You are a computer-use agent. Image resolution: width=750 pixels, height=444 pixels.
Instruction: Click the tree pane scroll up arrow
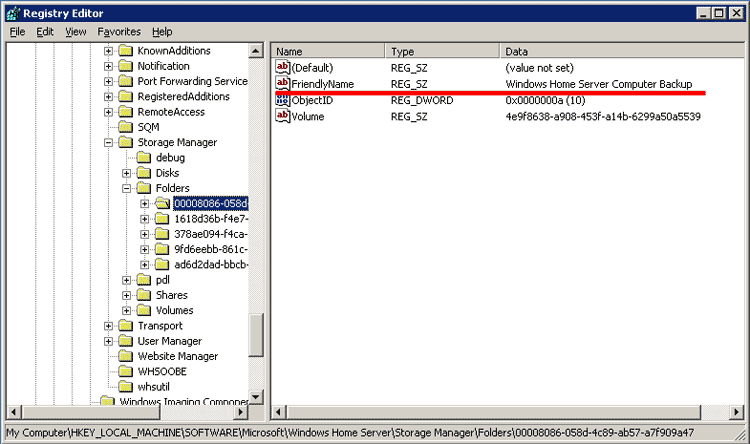coord(256,51)
